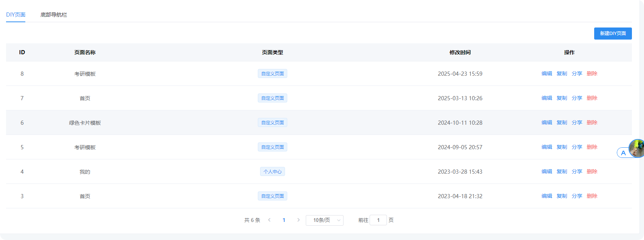Screen dimensions: 644x240
Task: Click the 页面名称 column header
Action: pos(85,52)
